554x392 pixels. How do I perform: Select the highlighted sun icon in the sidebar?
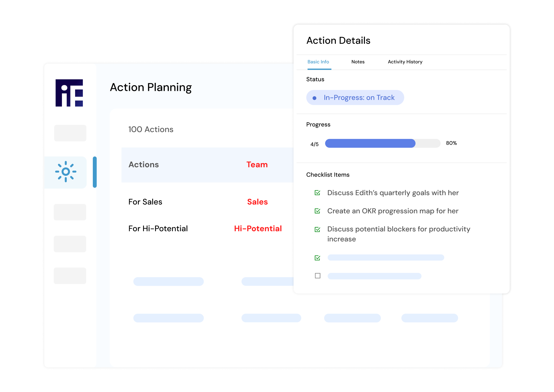coord(66,172)
